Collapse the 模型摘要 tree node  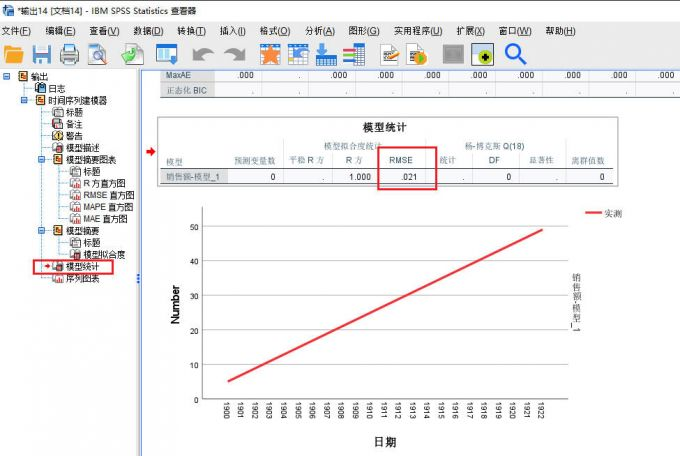(x=41, y=230)
